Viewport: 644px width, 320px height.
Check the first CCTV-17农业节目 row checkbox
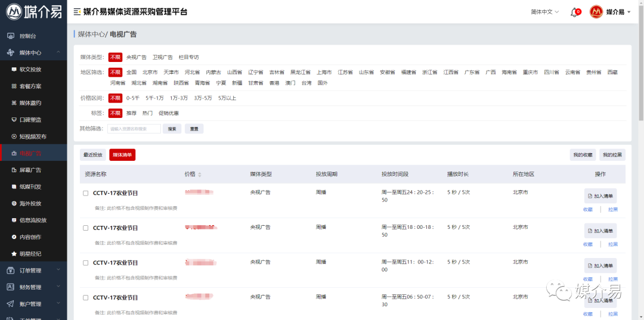pos(86,193)
